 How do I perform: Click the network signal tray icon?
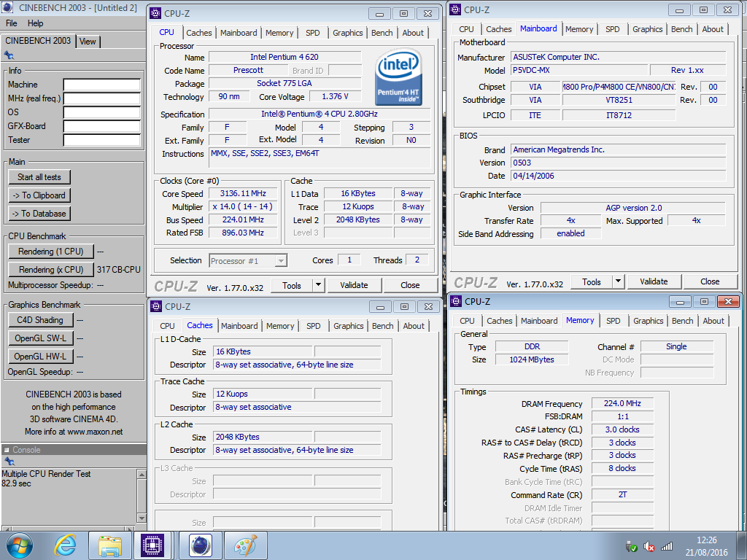click(x=666, y=546)
